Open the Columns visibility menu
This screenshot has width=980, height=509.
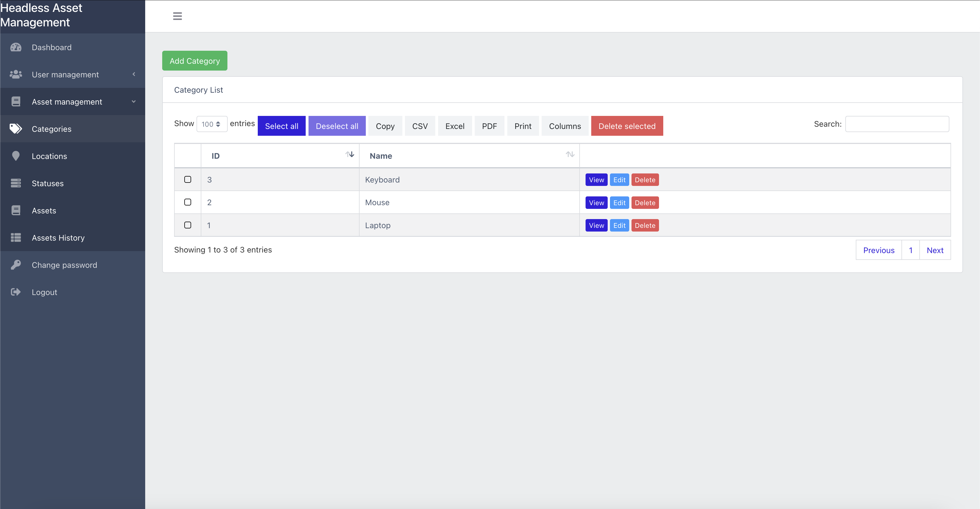pos(565,126)
